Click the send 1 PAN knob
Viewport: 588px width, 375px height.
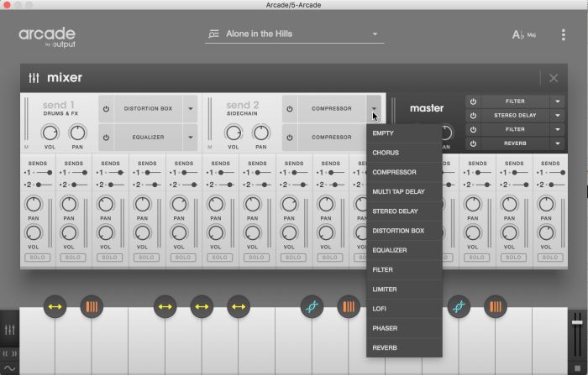(x=77, y=133)
